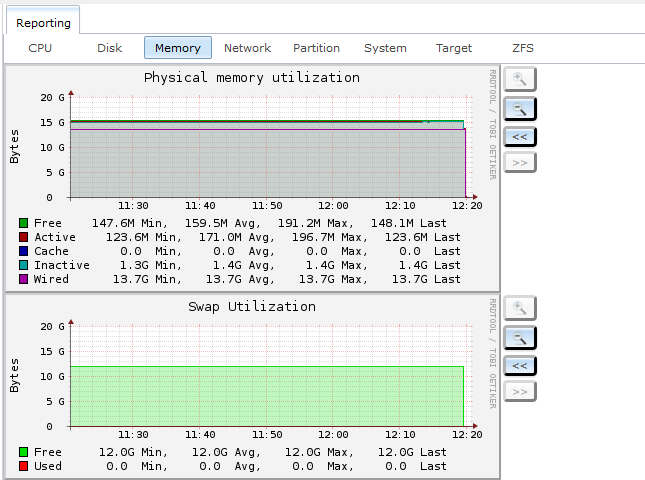Click the Free 148.1M Last value
Screen dimensions: 645x480
click(x=408, y=223)
